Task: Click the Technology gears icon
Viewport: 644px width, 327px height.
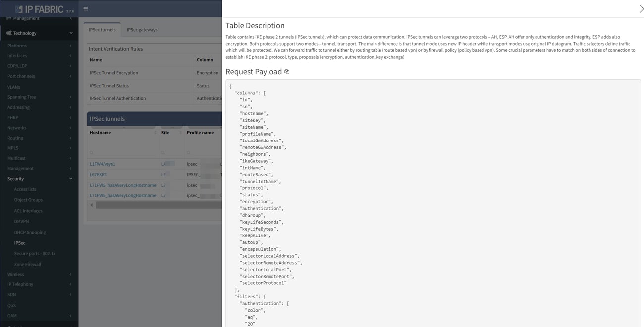Action: 9,33
